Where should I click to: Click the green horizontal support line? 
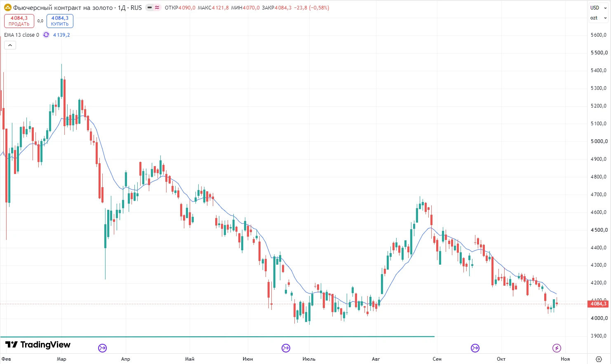point(217,337)
